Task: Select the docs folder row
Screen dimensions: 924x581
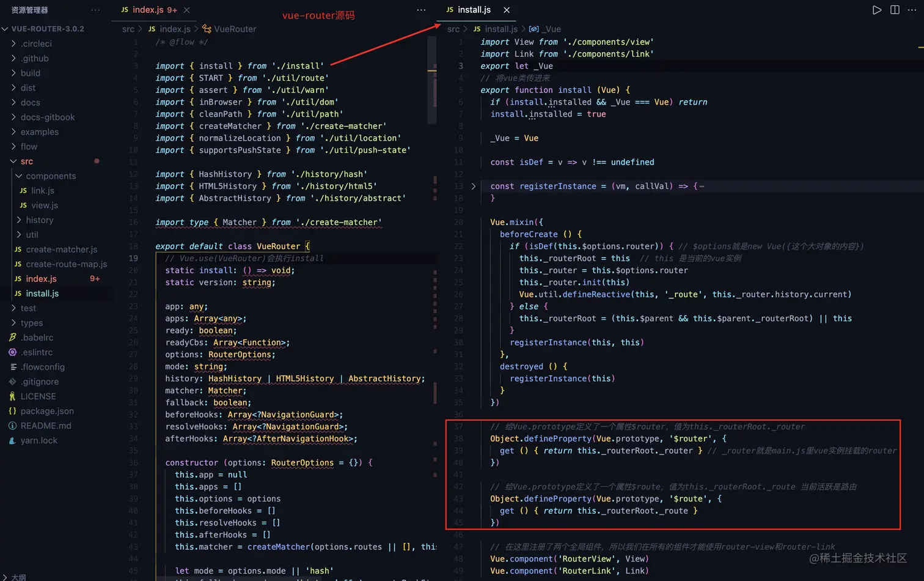Action: pos(56,102)
